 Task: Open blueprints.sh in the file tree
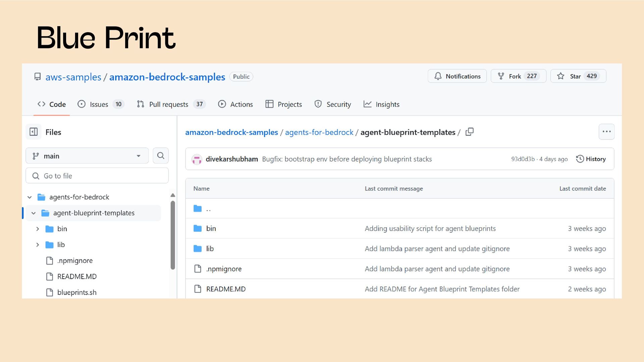point(77,292)
